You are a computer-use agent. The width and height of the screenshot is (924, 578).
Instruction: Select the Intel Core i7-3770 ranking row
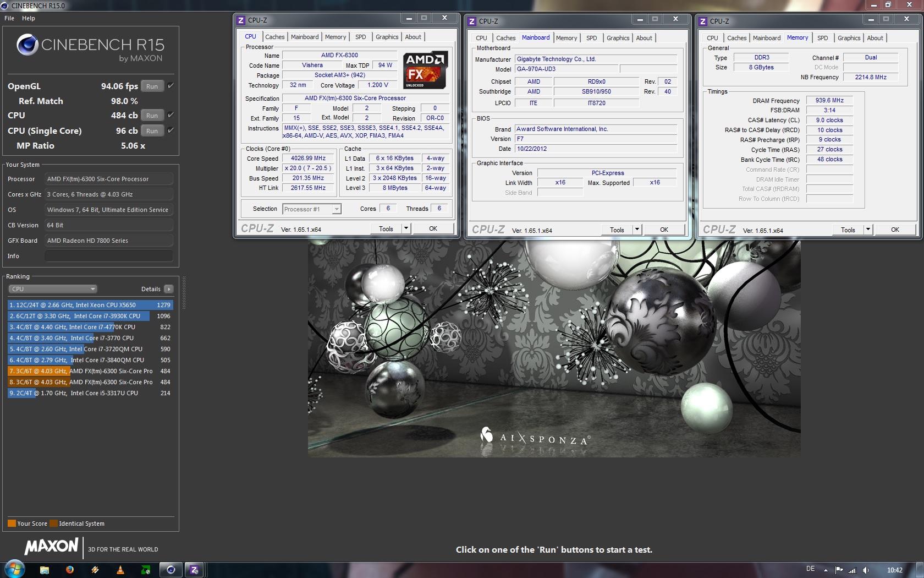click(x=90, y=338)
